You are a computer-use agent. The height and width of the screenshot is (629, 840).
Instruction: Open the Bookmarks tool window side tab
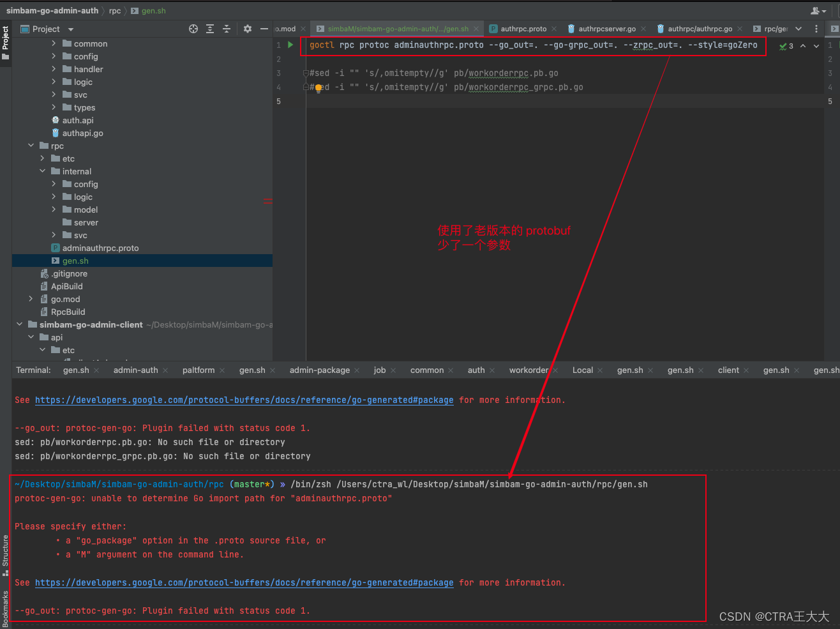click(x=6, y=609)
